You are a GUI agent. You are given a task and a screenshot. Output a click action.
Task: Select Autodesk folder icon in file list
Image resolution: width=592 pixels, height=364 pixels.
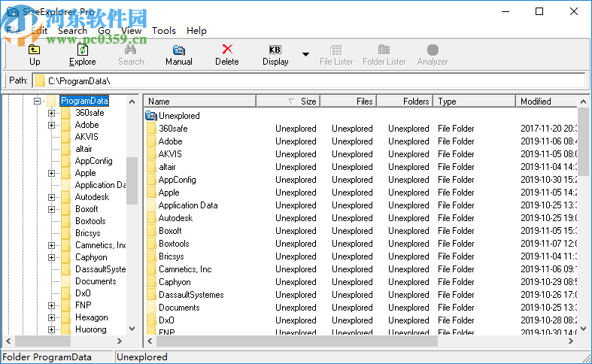coord(151,218)
